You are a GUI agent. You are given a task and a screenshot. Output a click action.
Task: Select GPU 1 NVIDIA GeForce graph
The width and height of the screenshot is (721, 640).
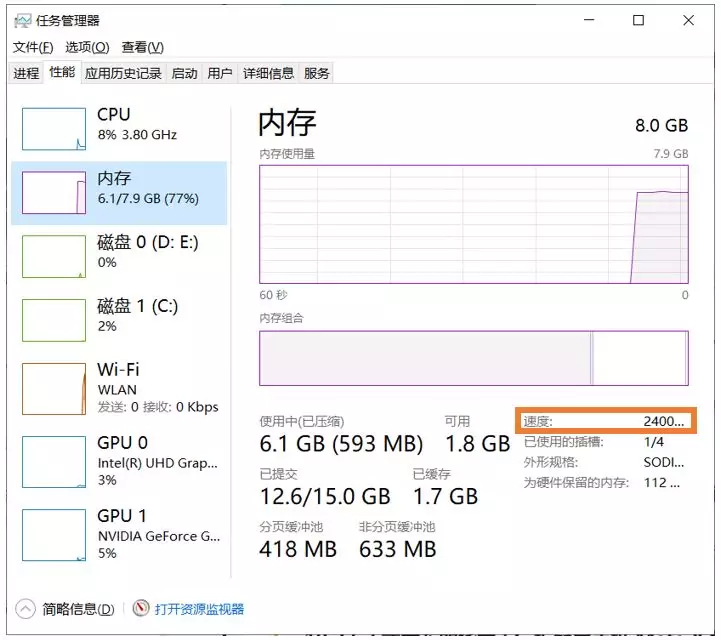54,535
